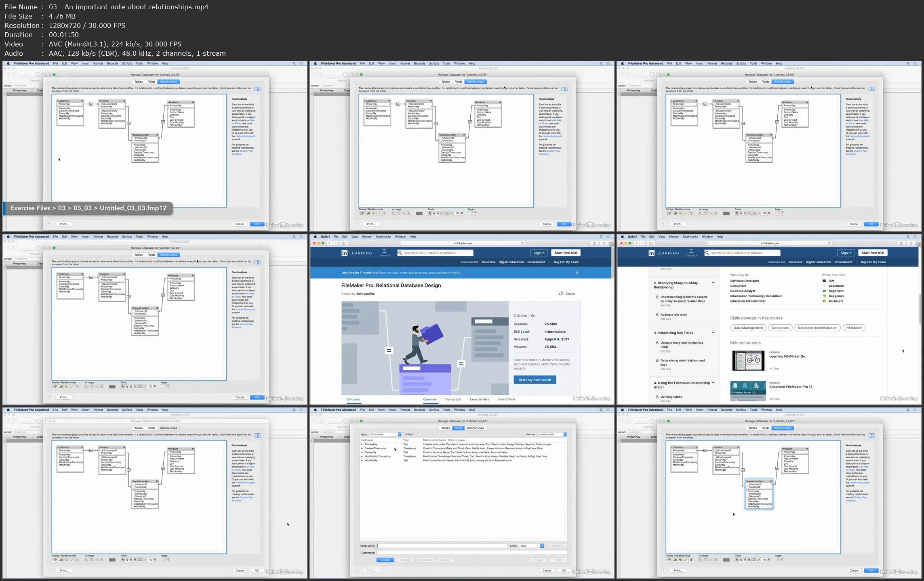This screenshot has width=924, height=581.
Task: Switch to the Contents tab on the course page
Action: click(353, 399)
